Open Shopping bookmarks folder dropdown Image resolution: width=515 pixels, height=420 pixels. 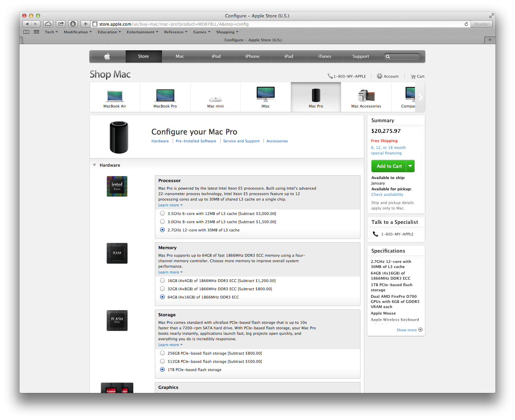(227, 32)
